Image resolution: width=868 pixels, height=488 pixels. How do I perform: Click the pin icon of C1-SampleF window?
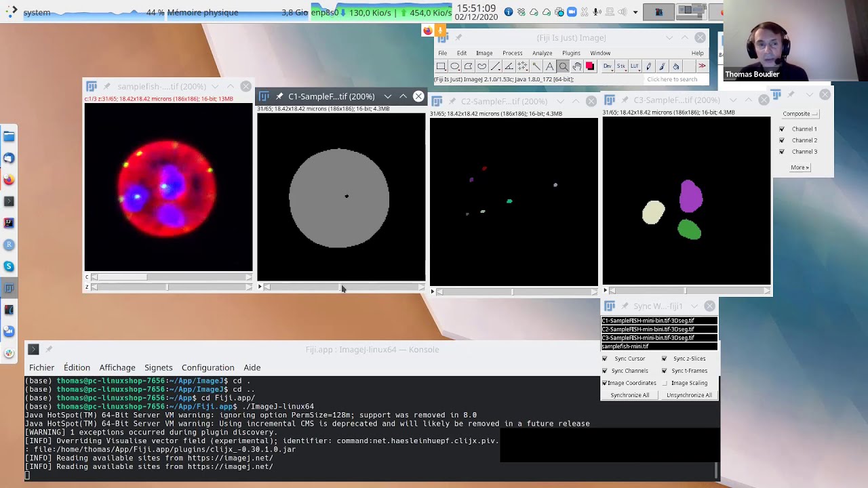[279, 96]
